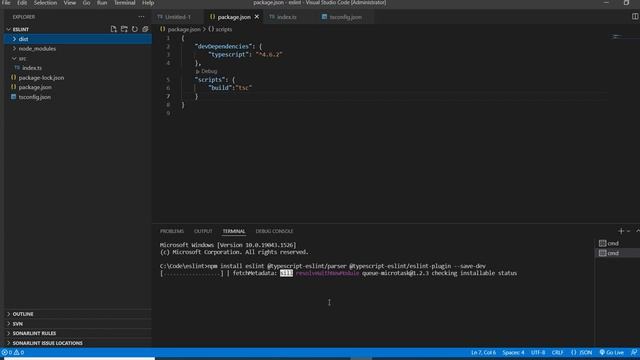Open the Run menu
640x360 pixels.
point(102,3)
